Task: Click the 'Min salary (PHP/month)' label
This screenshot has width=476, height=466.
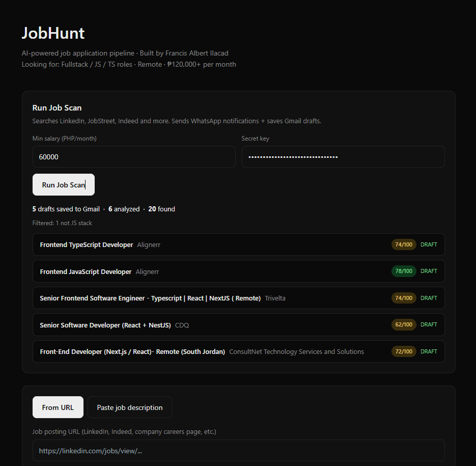Action: [x=64, y=139]
